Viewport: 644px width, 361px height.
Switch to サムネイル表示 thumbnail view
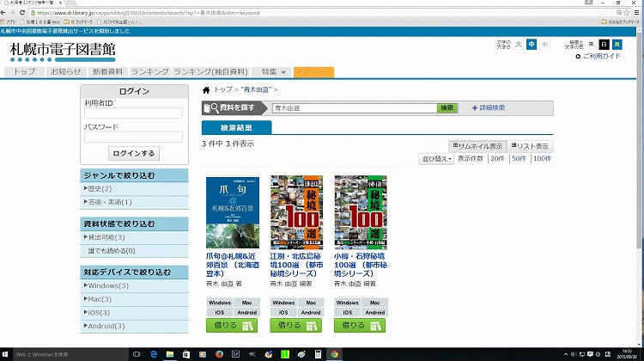477,146
